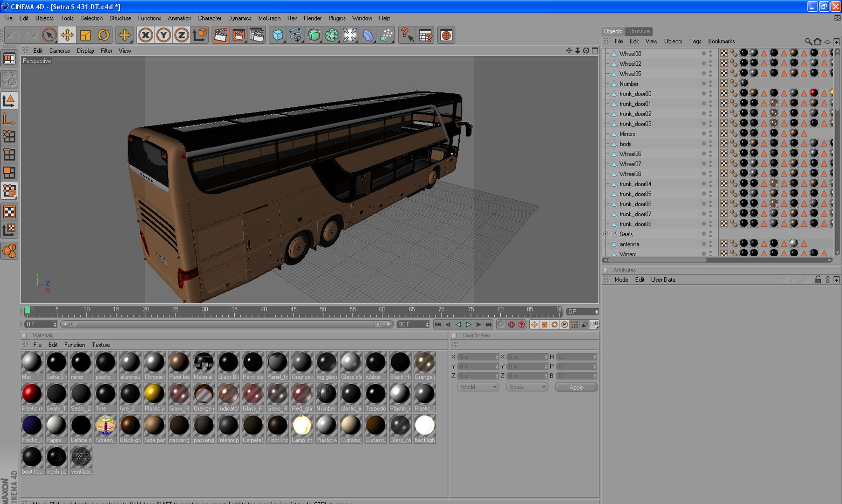Screen dimensions: 842x504
Task: Click the undo arrow in the toolbar
Action: [x=13, y=35]
